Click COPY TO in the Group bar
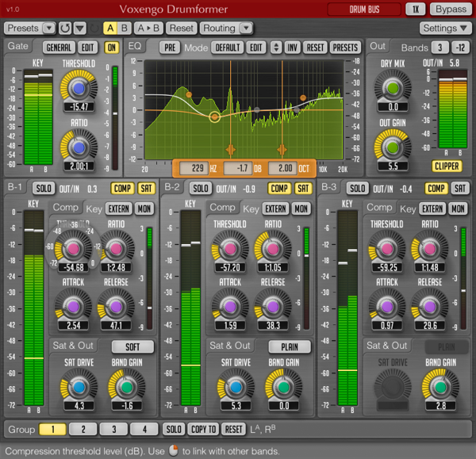Image resolution: width=476 pixels, height=459 pixels. pos(203,429)
